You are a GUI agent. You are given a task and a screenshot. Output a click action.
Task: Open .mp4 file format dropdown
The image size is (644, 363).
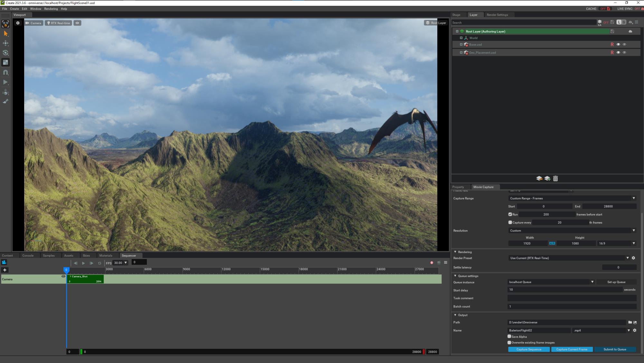coord(601,330)
